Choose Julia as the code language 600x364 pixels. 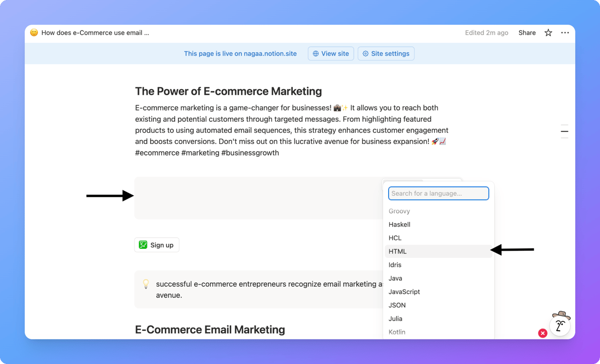[438, 318]
